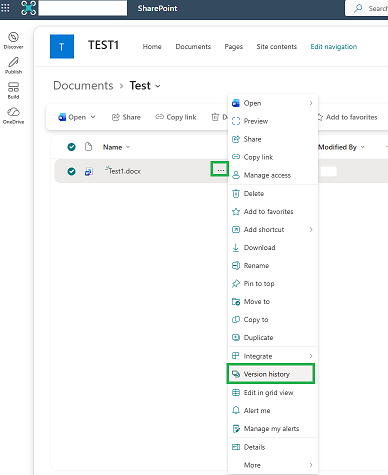388x475 pixels.
Task: Go to the Pages navigation link
Action: pos(234,46)
